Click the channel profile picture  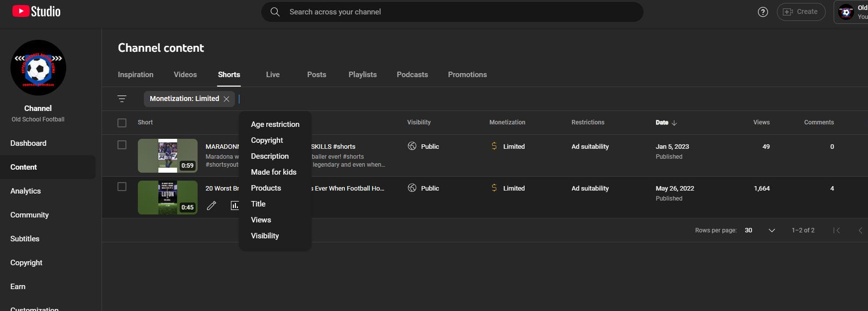point(38,68)
